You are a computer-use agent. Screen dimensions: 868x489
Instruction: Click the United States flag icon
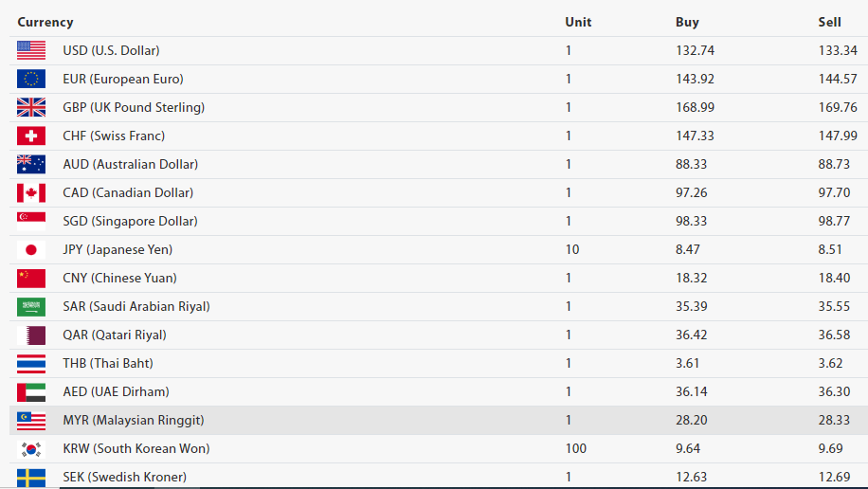click(30, 50)
